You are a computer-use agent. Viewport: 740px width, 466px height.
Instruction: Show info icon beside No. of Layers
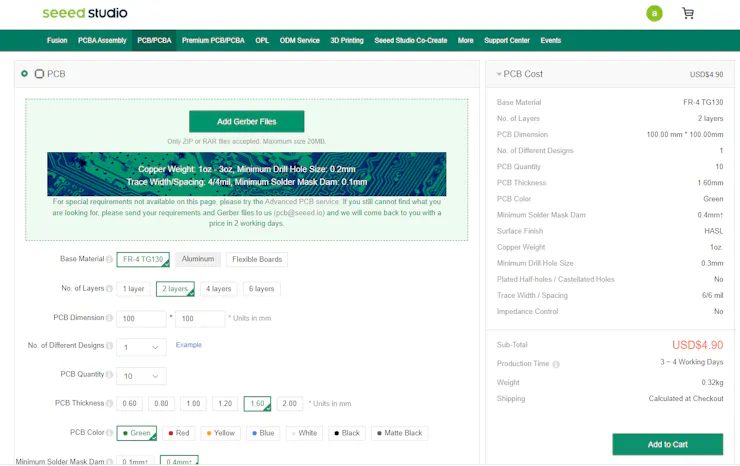tap(109, 288)
